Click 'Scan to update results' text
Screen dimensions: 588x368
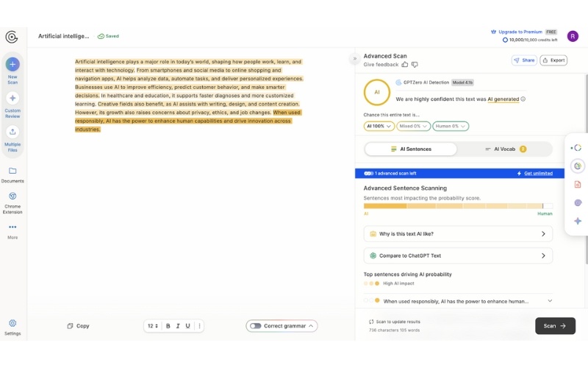(x=398, y=322)
